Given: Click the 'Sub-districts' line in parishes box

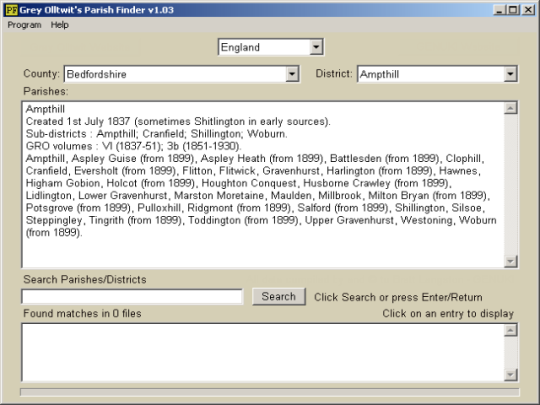Looking at the screenshot, I should [x=157, y=134].
